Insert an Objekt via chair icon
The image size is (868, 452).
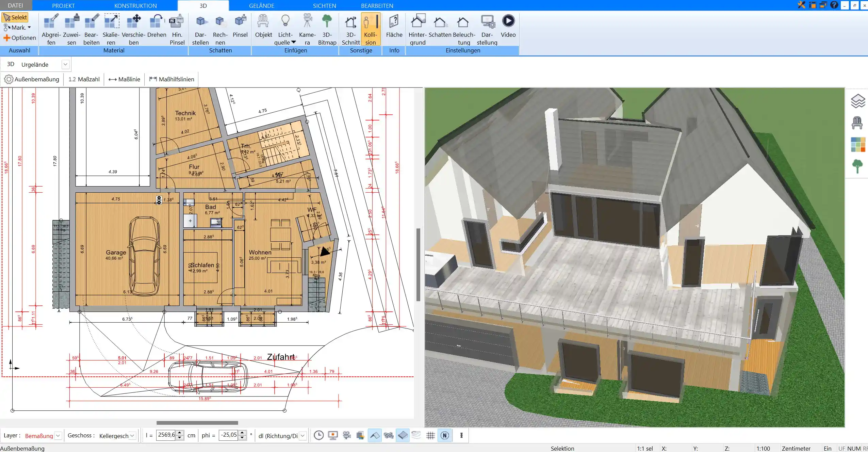[x=263, y=26]
